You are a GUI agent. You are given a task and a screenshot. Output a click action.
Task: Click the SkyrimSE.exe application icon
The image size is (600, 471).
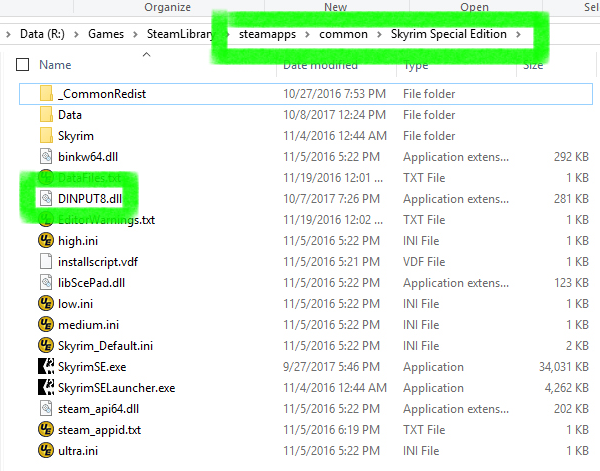[46, 367]
